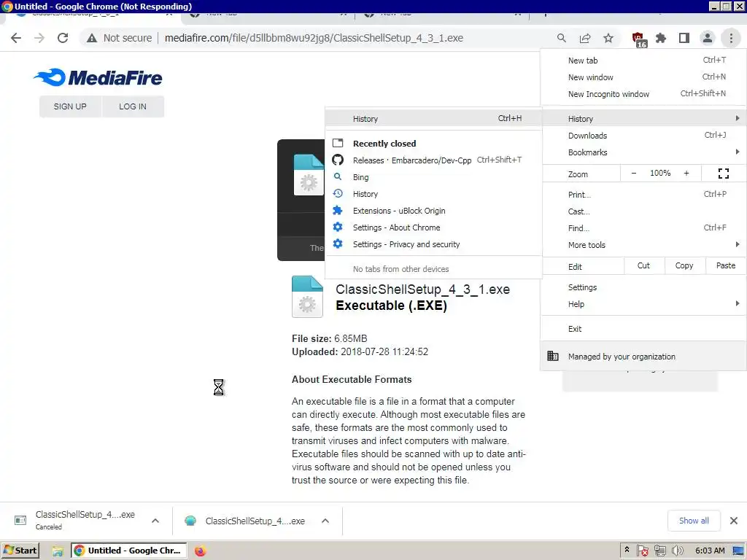The width and height of the screenshot is (747, 560).
Task: Expand the More tools submenu
Action: (x=643, y=245)
